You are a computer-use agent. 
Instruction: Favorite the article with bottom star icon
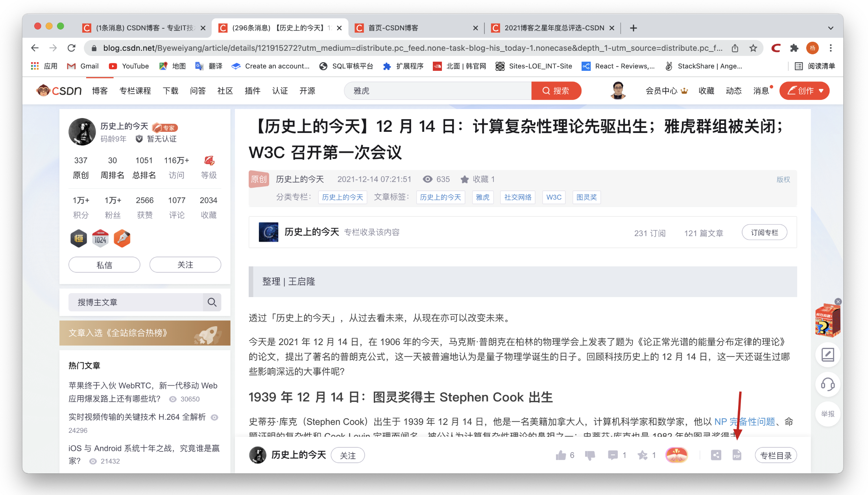643,455
